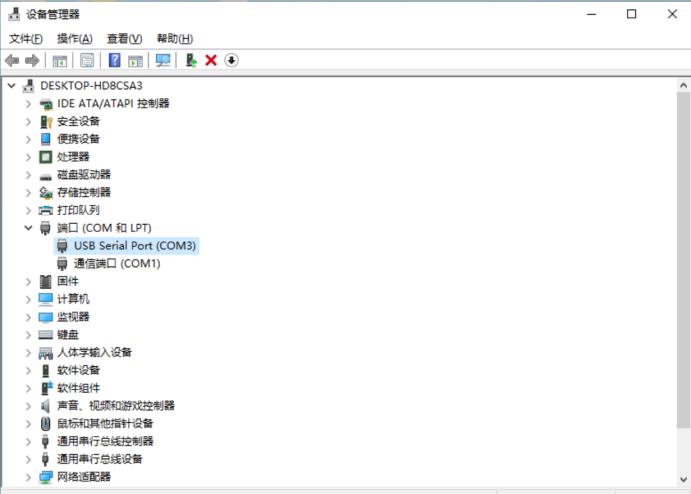This screenshot has width=691, height=494.
Task: Select USB Serial Port (COM3)
Action: [135, 246]
